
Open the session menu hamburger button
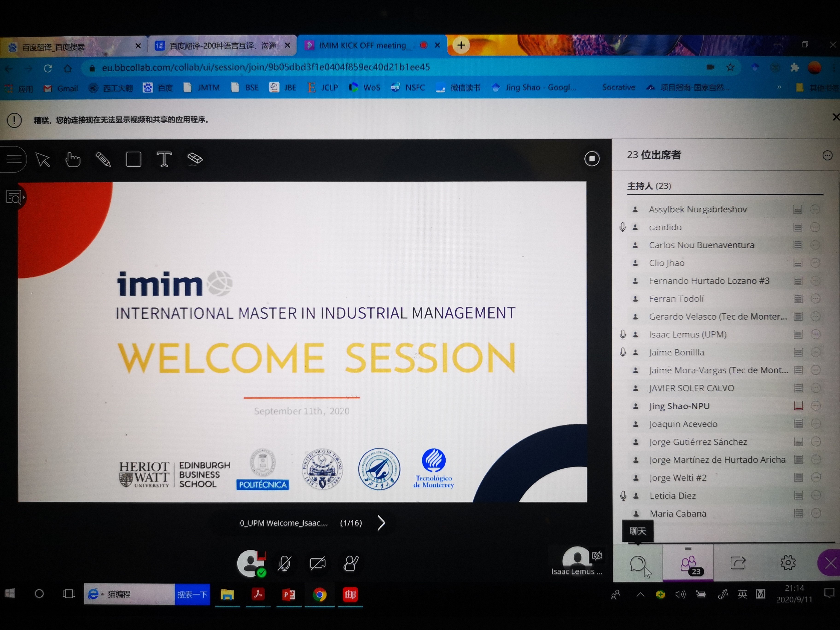14,159
